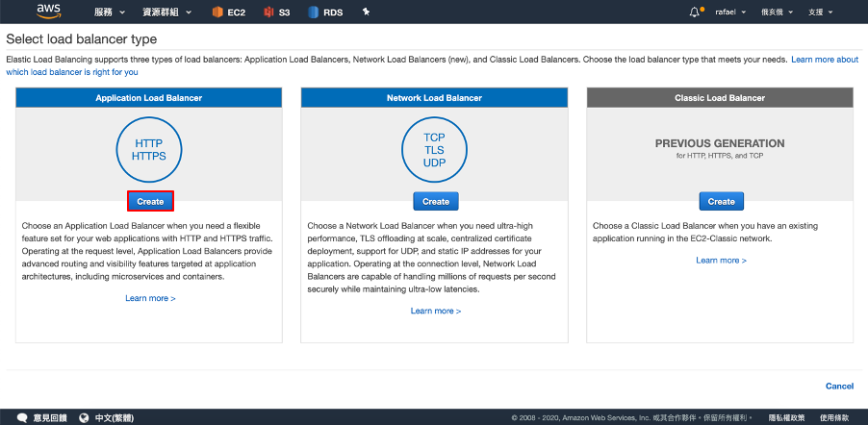
Task: Open 意見回饋 feedback link
Action: [x=50, y=418]
